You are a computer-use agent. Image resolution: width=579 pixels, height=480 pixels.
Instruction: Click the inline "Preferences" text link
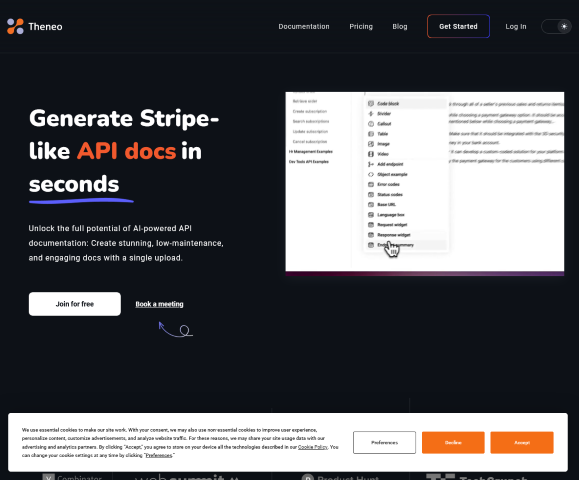point(159,455)
